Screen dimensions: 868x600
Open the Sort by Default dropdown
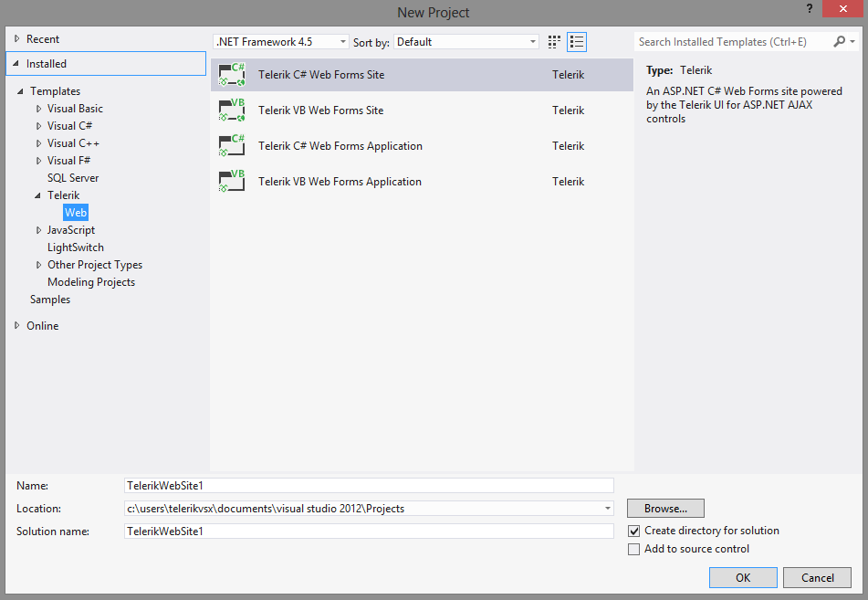pos(466,41)
